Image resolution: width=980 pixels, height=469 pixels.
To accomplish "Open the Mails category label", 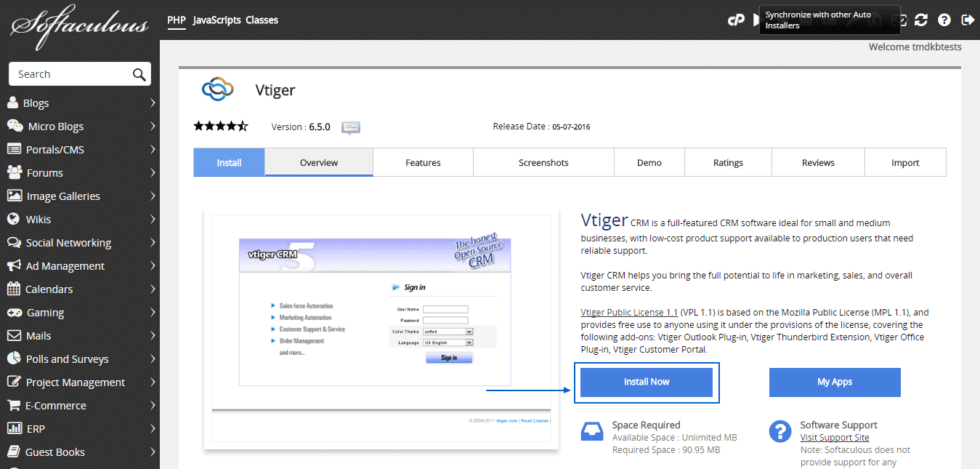I will (39, 335).
